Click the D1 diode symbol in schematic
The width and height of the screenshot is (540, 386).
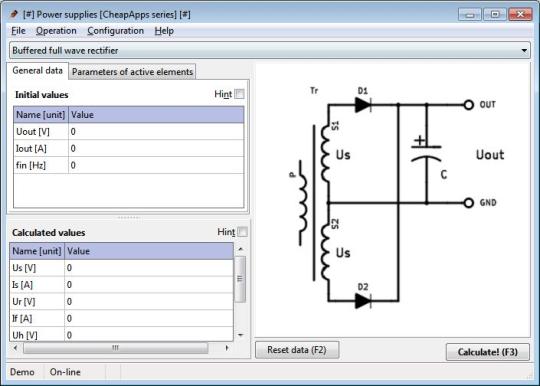pos(363,104)
